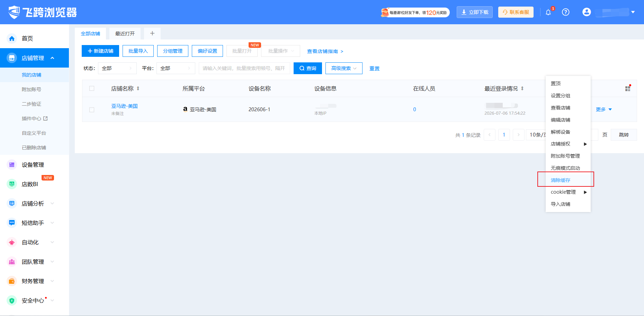Click the 批量导入 button
The width and height of the screenshot is (644, 316).
(x=138, y=51)
